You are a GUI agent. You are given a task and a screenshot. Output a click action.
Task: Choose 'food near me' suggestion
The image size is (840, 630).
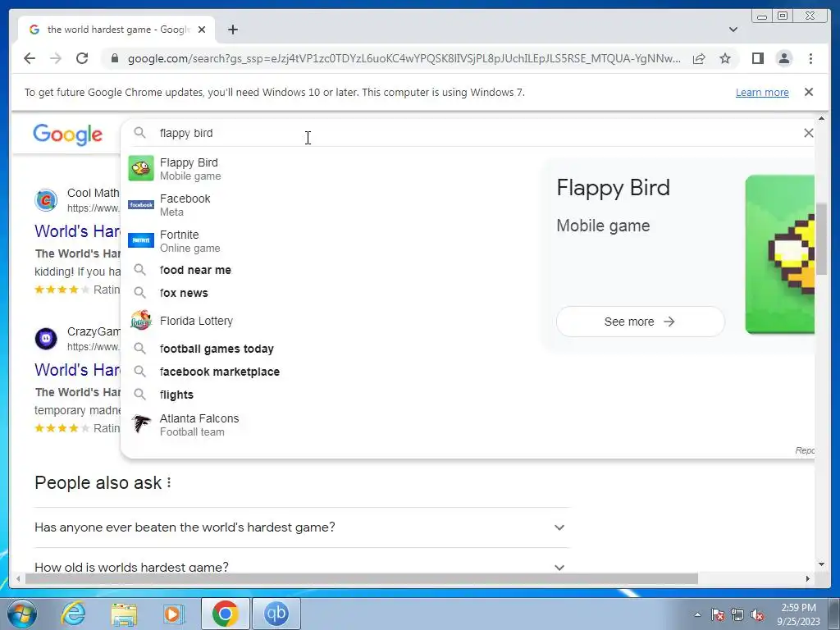click(332, 270)
